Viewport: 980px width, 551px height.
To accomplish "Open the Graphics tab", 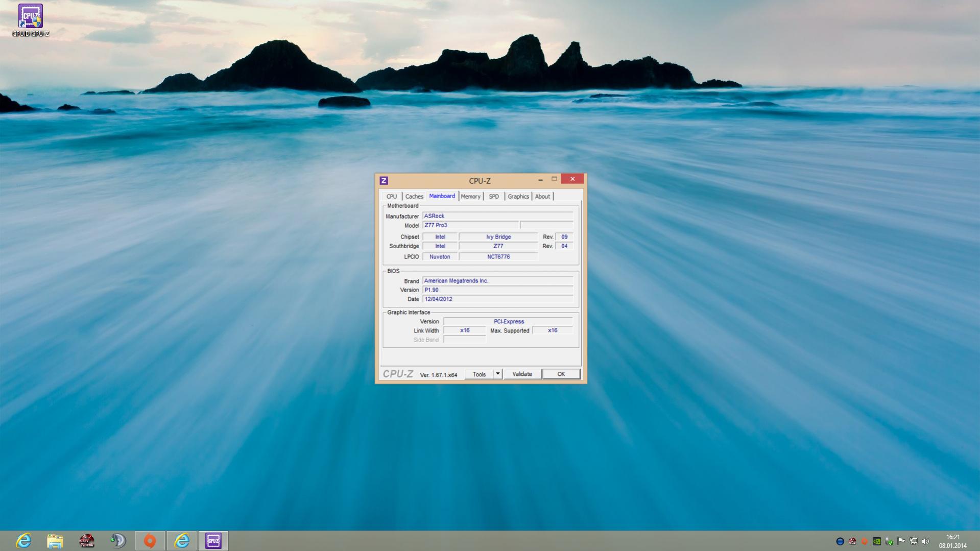I will click(x=518, y=197).
